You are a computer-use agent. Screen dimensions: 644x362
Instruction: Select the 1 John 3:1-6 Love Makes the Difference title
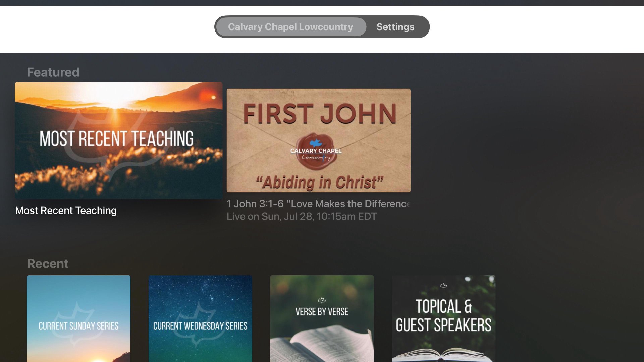(318, 204)
